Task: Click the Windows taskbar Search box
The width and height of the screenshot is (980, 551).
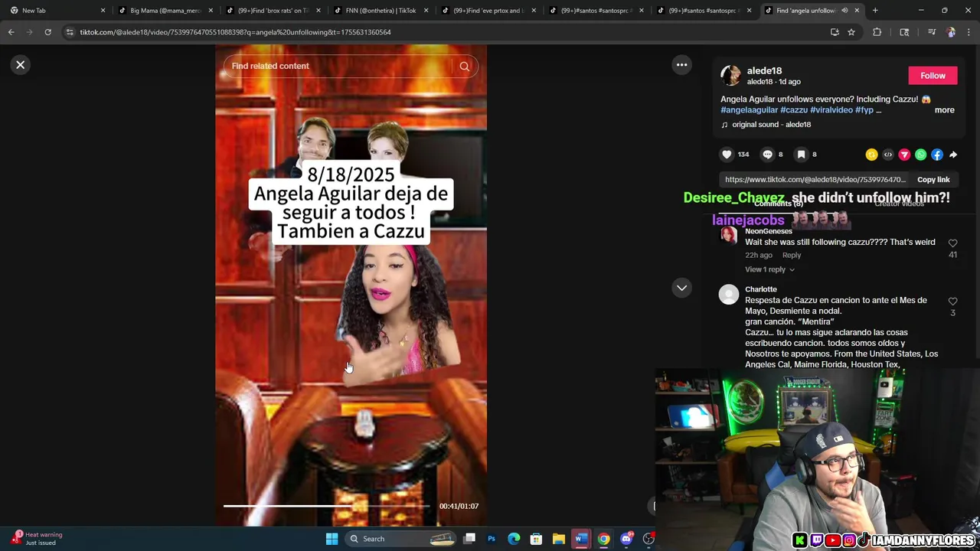Action: point(402,539)
